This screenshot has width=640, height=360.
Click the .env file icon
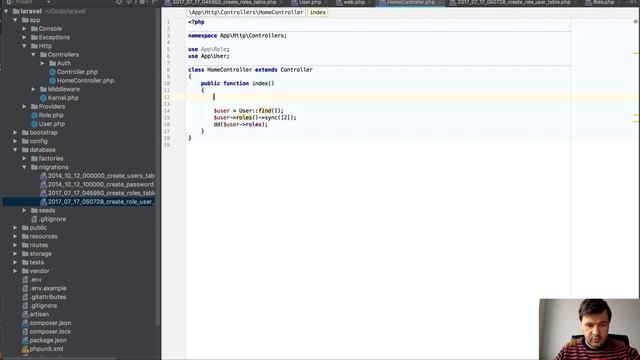25,280
